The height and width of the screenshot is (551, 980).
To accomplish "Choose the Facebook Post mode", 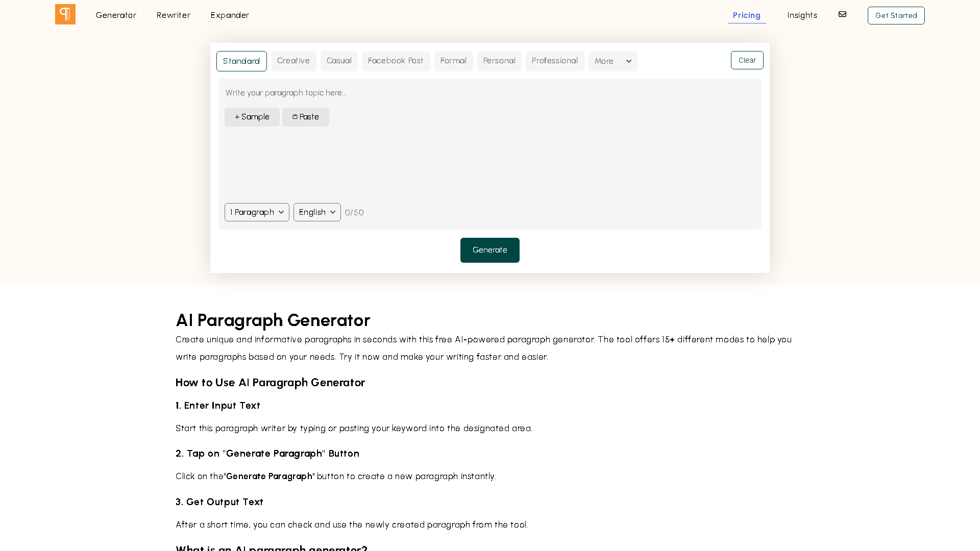I will (396, 61).
